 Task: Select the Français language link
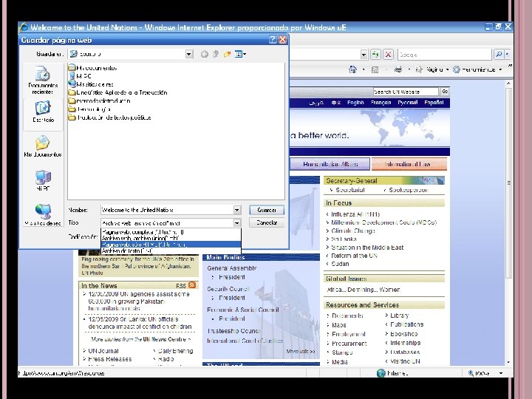381,103
